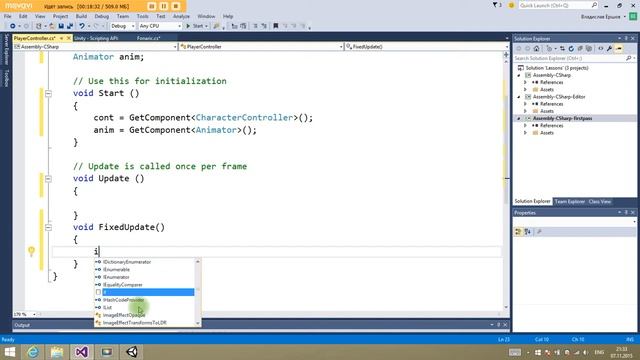Click the signed-in user account name
Screen dimensions: 640x360
(601, 17)
